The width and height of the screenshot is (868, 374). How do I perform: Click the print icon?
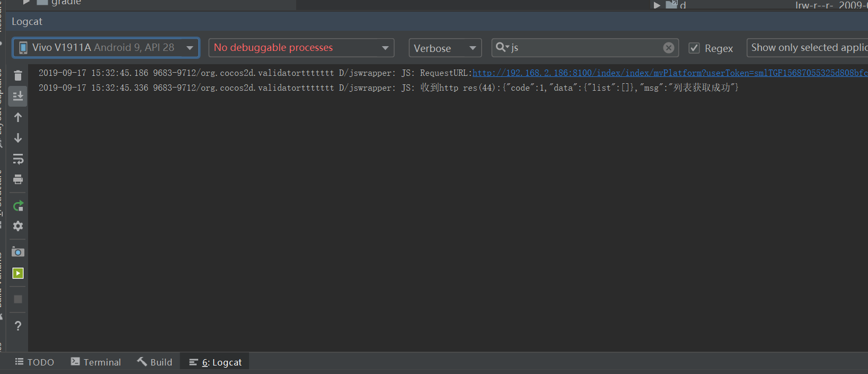(18, 179)
